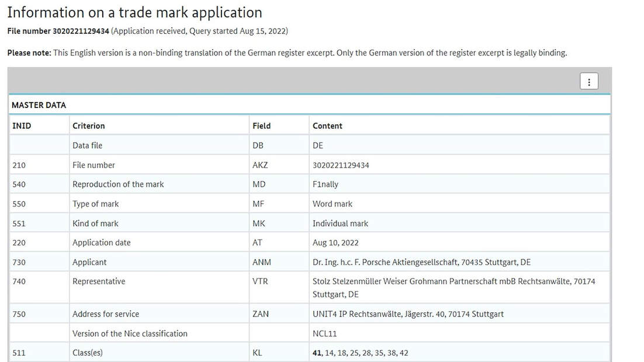The width and height of the screenshot is (644, 362).
Task: Select the KL field cell
Action: [x=279, y=353]
